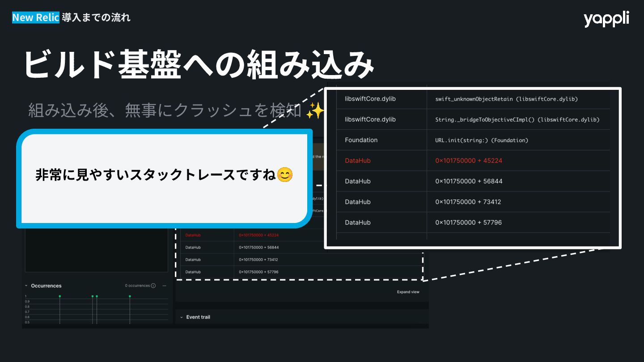Click '0×101750000 + 73412' in enlarged callout

click(468, 202)
